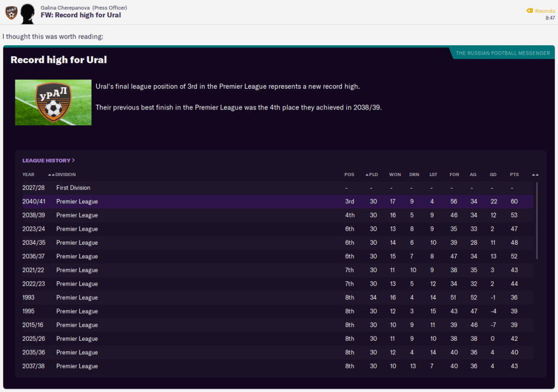
Task: Click the GD column header
Action: click(x=493, y=174)
